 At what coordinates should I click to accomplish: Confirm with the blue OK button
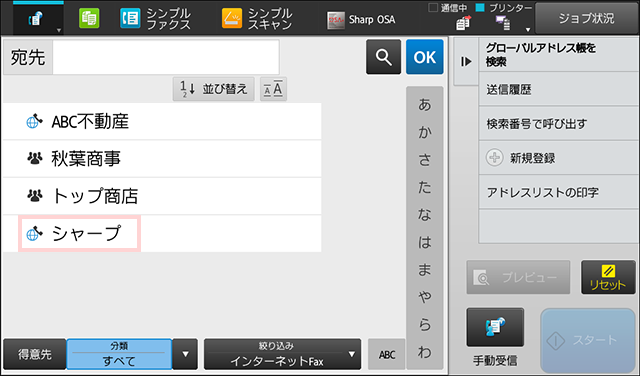coord(424,57)
